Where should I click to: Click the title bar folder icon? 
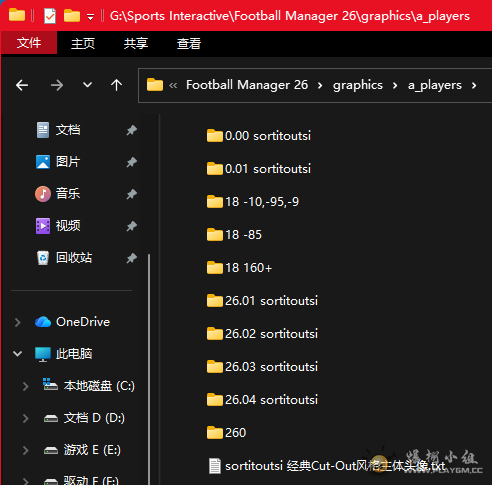(x=17, y=15)
